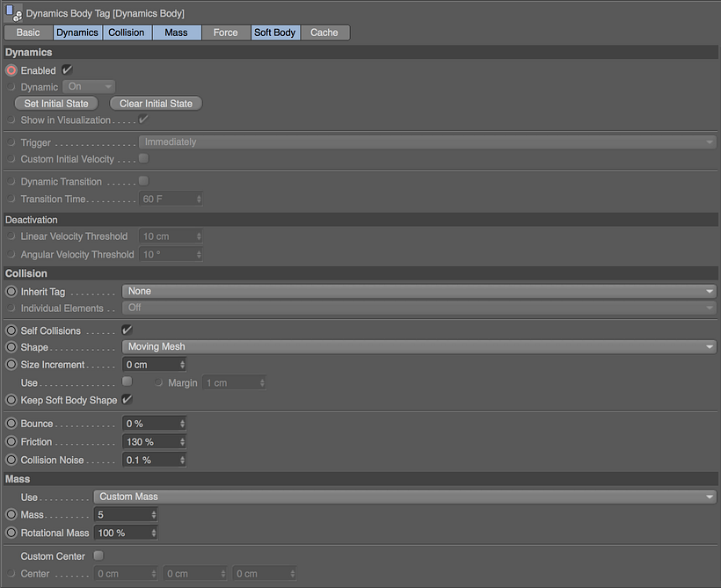Click the Bounce value stepper arrows

tap(183, 424)
